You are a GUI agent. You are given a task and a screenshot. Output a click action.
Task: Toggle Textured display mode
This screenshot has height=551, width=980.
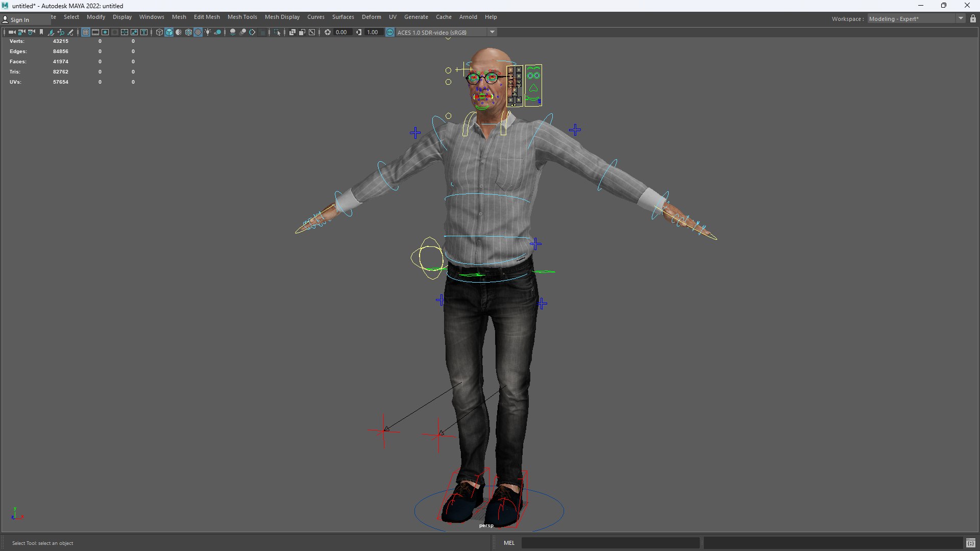tap(198, 32)
